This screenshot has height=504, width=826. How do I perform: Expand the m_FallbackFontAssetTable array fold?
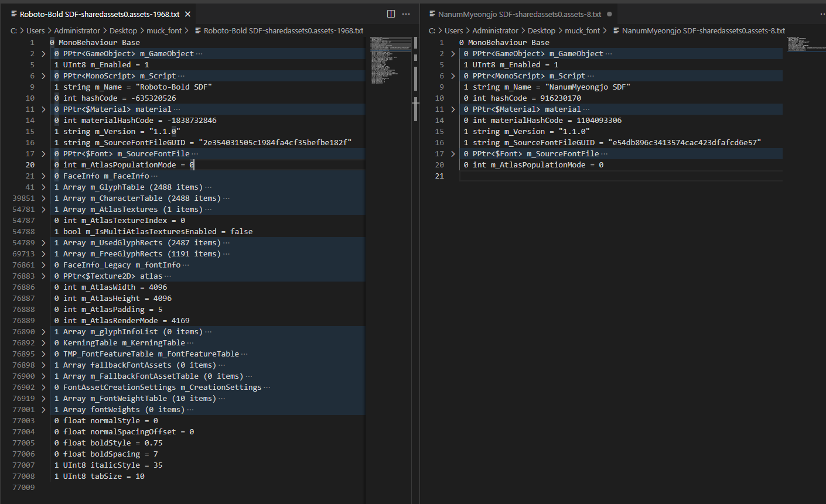pyautogui.click(x=43, y=376)
